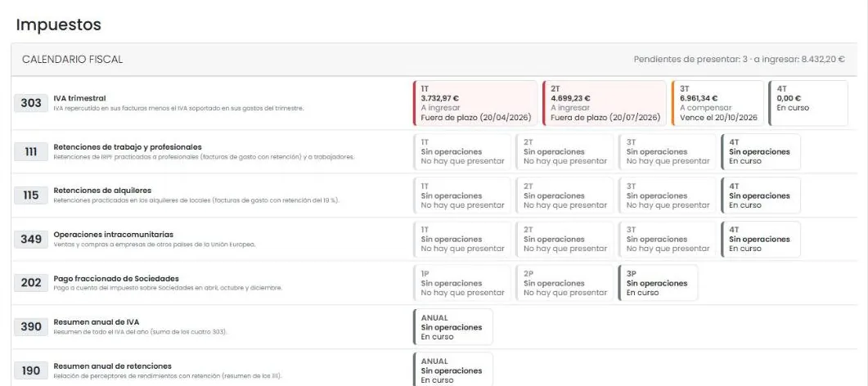Click 'Retenciones de alquileres' title
Viewport: 868px width, 386px height.
pyautogui.click(x=102, y=191)
